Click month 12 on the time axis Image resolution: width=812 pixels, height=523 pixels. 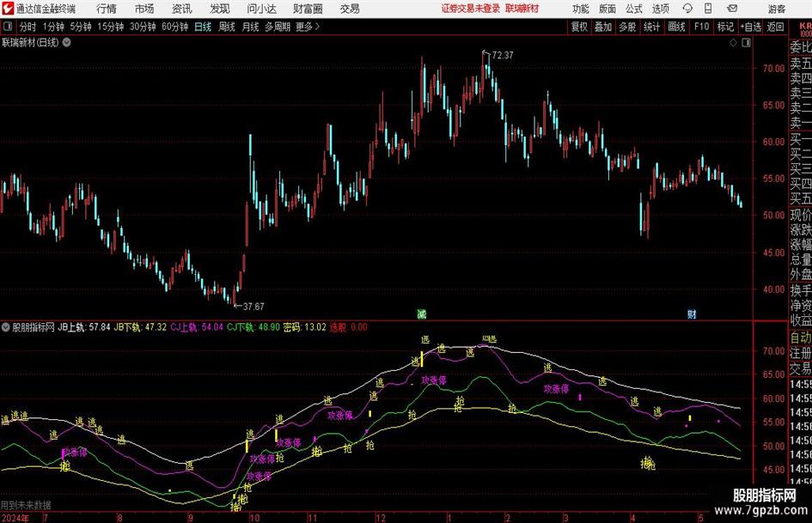pos(381,518)
